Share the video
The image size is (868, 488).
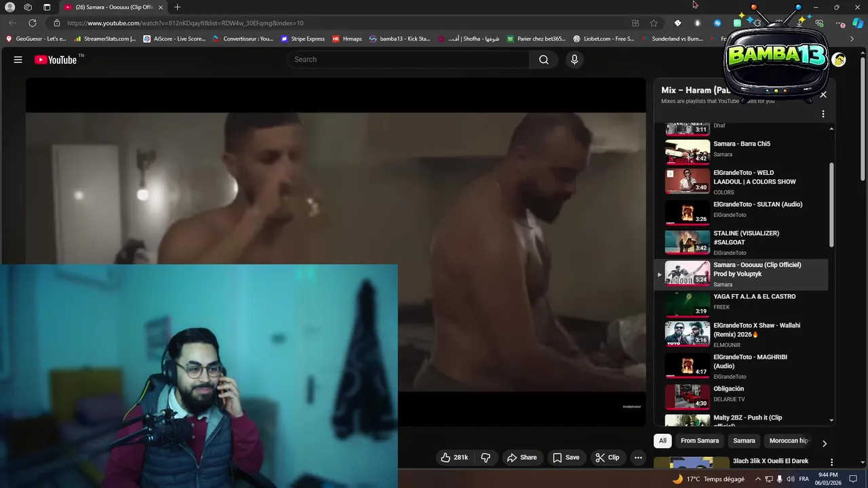pyautogui.click(x=521, y=457)
